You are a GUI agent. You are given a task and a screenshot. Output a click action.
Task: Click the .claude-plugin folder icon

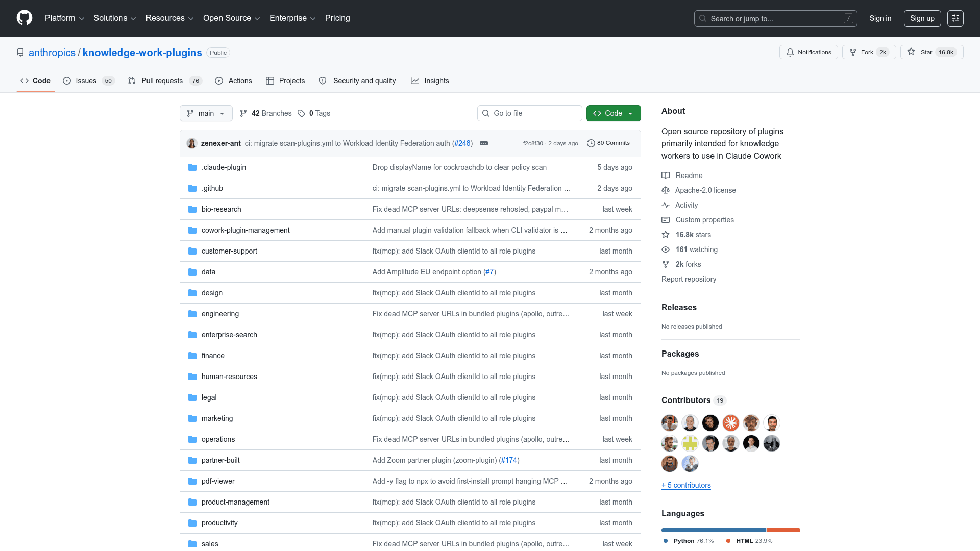coord(192,167)
